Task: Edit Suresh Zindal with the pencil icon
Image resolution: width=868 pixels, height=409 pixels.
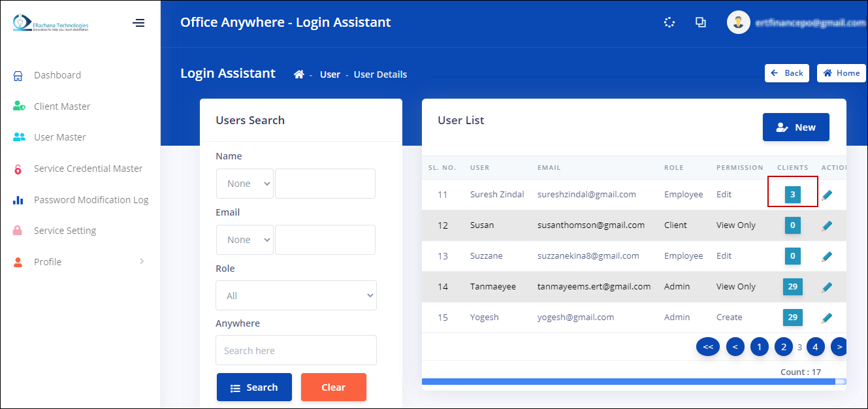Action: 827,195
